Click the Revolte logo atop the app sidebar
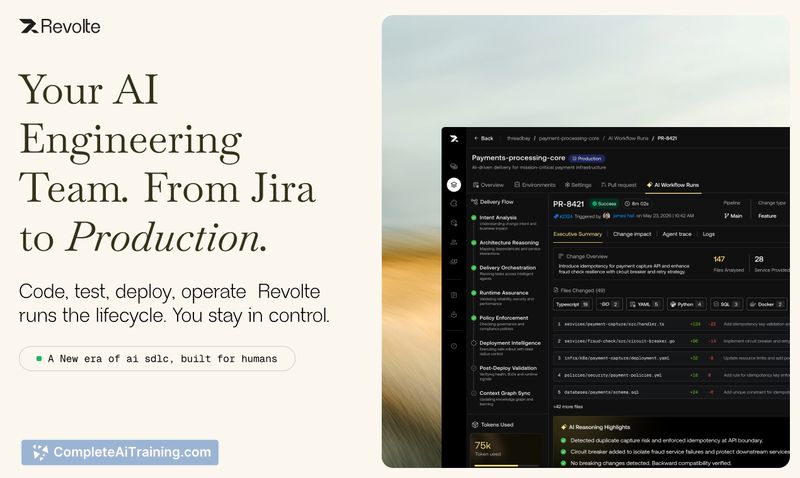 pos(454,139)
